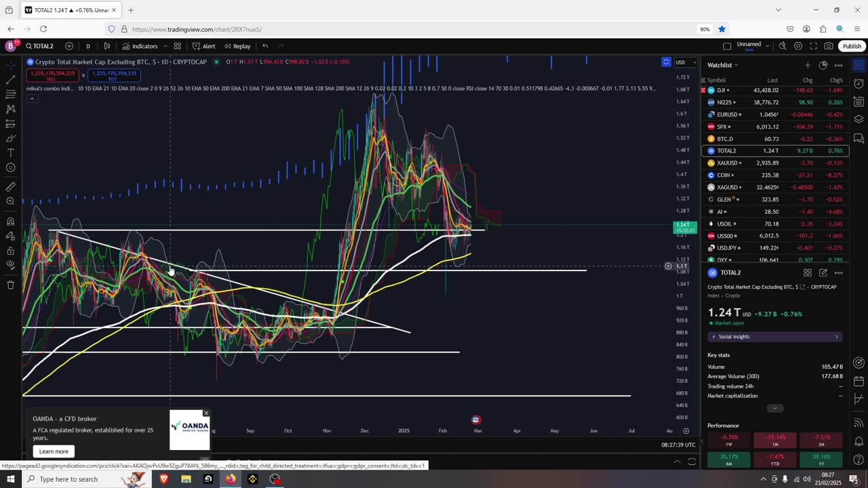Click the Publish button
This screenshot has height=488, width=868.
pyautogui.click(x=852, y=46)
